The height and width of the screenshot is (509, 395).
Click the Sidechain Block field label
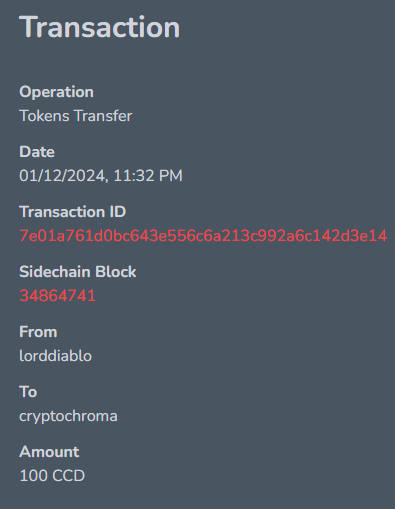coord(78,272)
